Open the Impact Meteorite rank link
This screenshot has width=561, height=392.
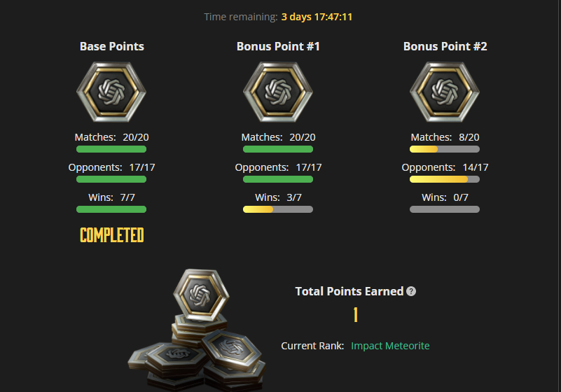(390, 346)
